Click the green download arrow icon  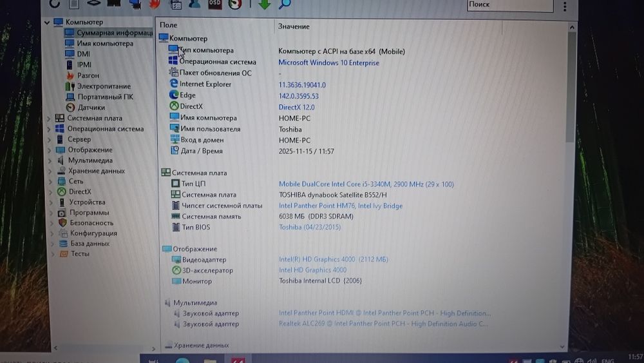tap(265, 4)
